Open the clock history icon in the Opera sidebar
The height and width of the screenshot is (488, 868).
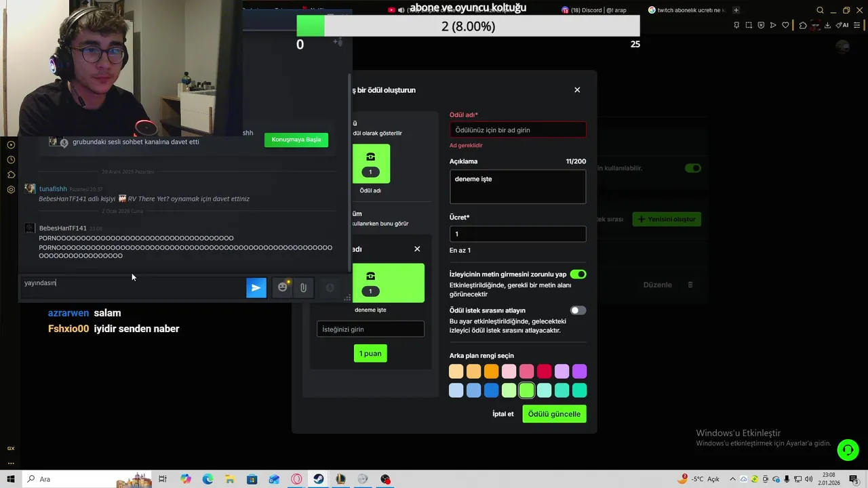click(x=11, y=160)
